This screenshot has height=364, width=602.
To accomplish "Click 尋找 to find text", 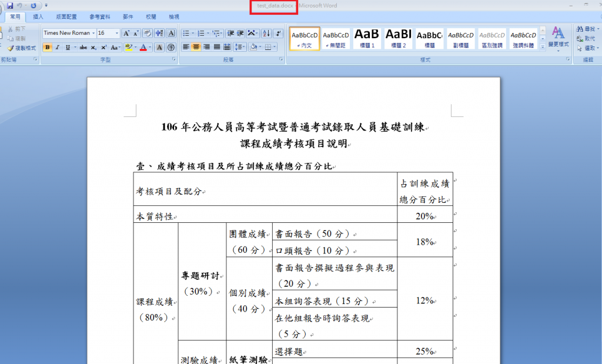I will tap(587, 29).
